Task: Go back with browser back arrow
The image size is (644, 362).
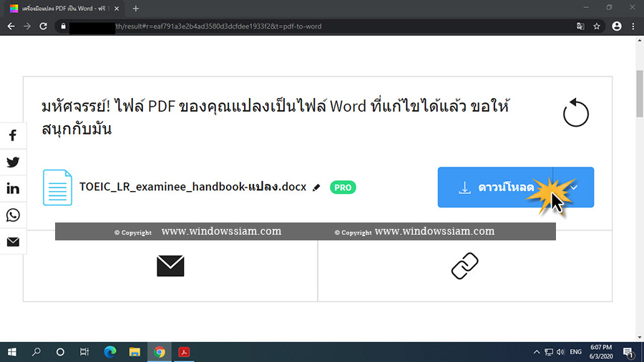Action: [x=11, y=26]
